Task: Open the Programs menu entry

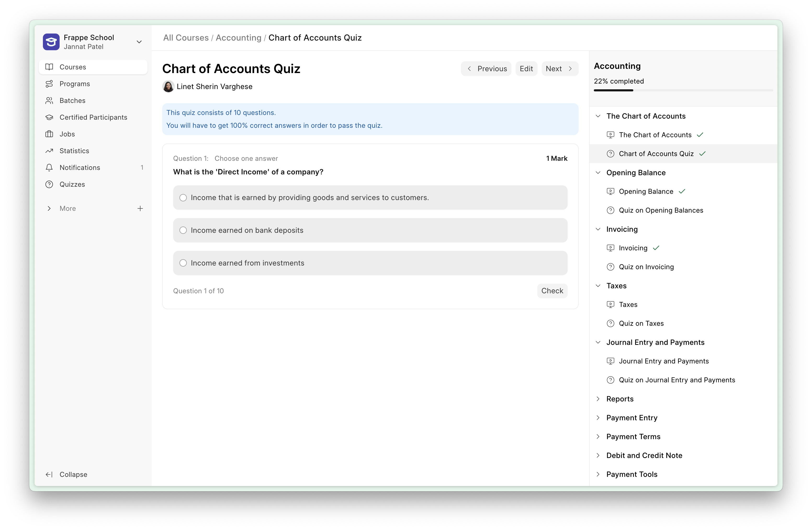Action: pyautogui.click(x=75, y=84)
